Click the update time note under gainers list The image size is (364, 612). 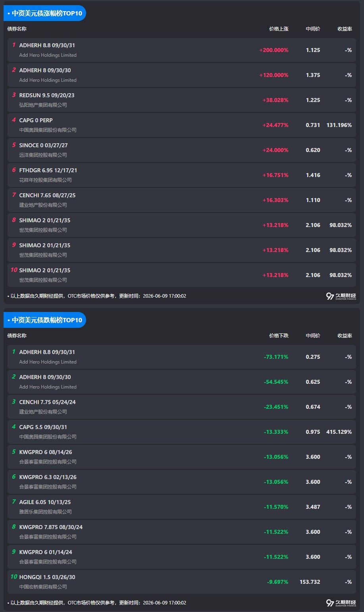97,296
